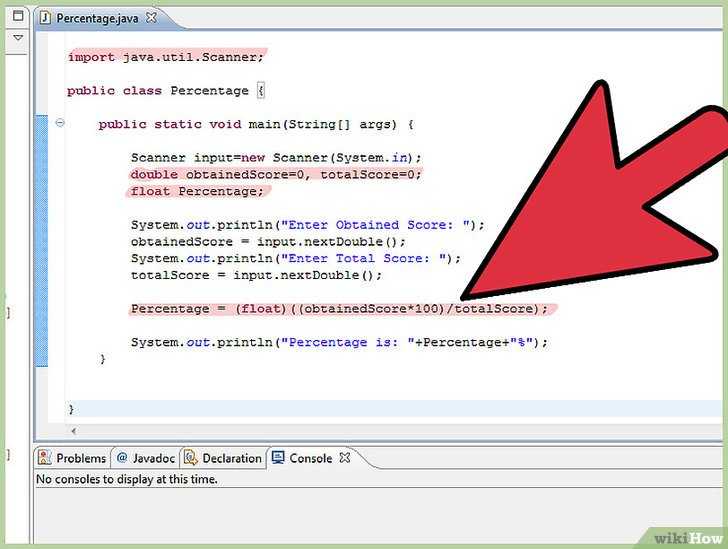
Task: Click the Java file icon on editor tab
Action: coord(45,18)
